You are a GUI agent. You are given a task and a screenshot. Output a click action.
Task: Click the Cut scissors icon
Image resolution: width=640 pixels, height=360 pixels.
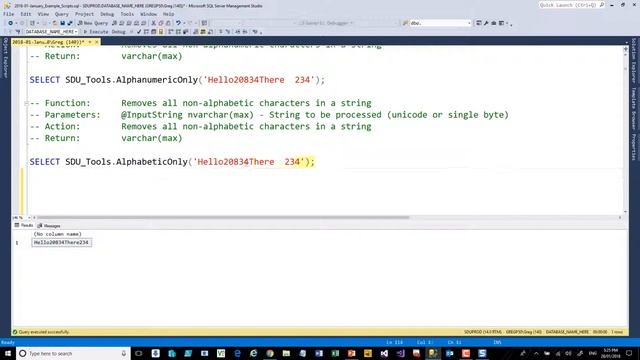click(153, 23)
